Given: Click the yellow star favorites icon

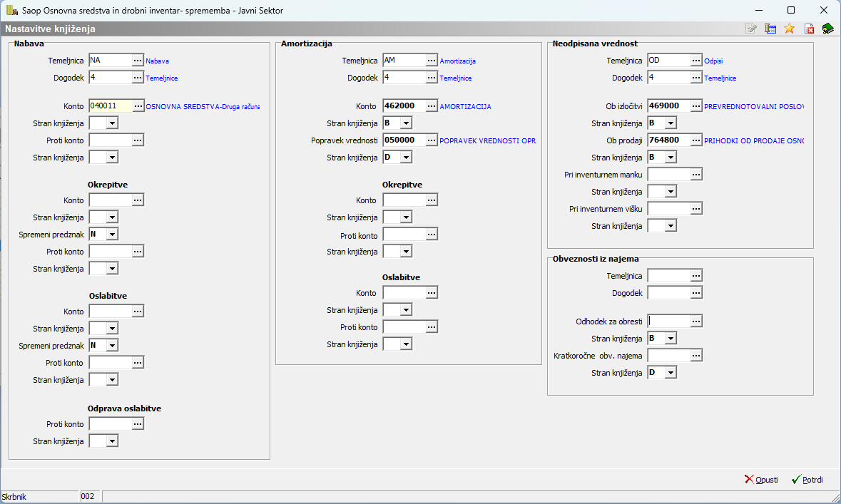Looking at the screenshot, I should pos(789,29).
